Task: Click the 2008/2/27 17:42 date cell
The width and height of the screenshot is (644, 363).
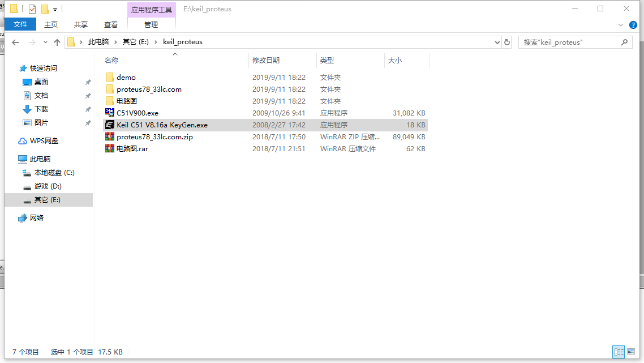Action: pyautogui.click(x=278, y=125)
